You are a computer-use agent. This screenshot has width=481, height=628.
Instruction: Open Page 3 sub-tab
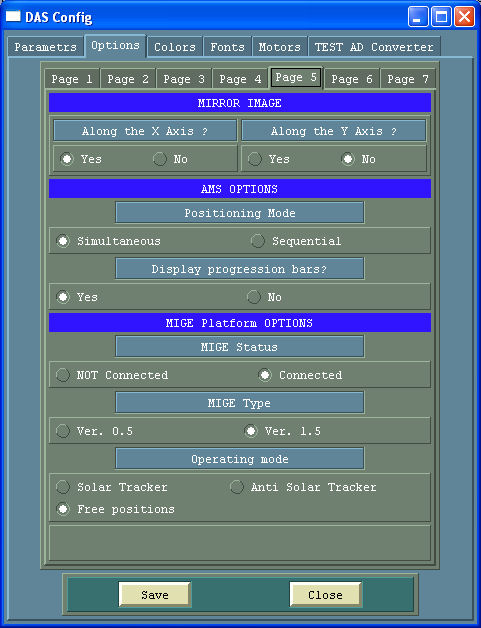click(184, 79)
